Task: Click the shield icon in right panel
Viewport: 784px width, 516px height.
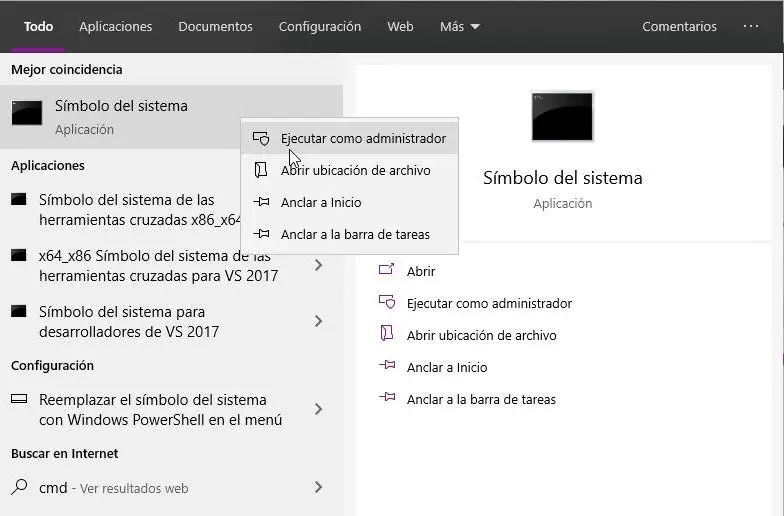Action: pos(387,302)
